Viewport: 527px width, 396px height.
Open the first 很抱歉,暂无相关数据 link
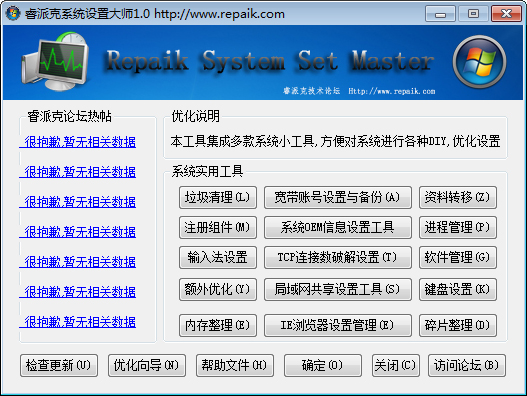[78, 142]
